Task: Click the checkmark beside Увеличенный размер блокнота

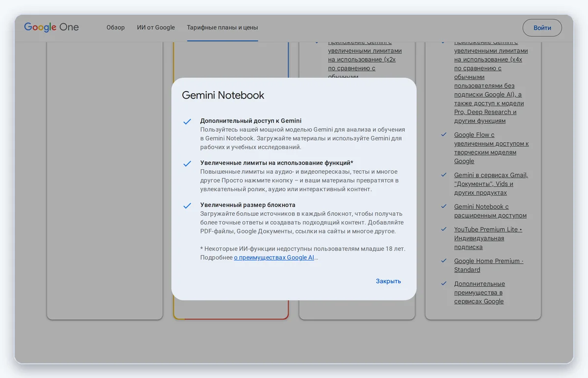Action: [x=187, y=206]
